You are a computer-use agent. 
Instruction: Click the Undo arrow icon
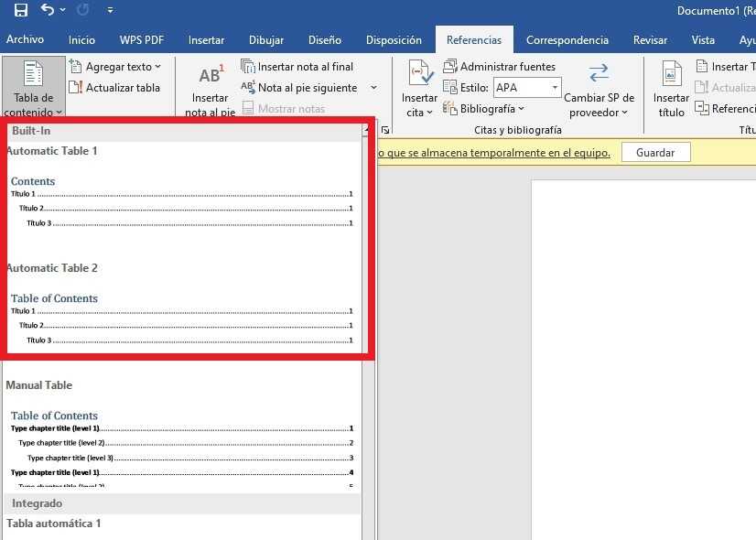click(48, 11)
